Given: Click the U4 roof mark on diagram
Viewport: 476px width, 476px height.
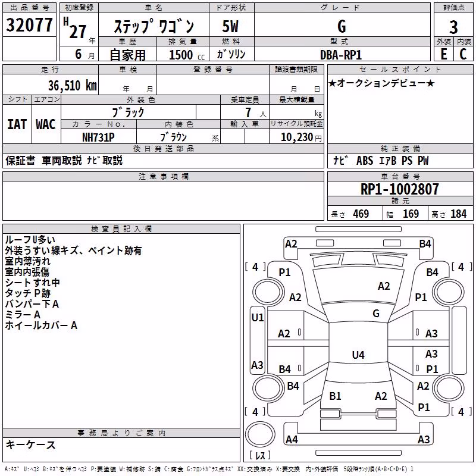Looking at the screenshot, I should pos(358,355).
